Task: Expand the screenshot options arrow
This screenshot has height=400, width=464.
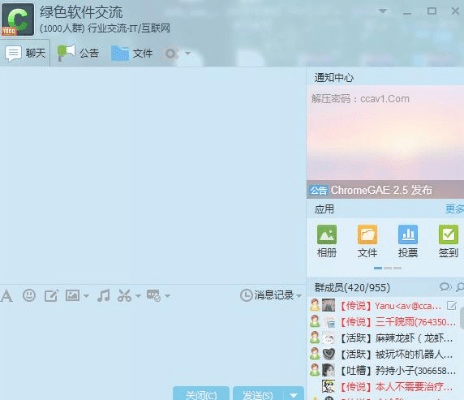Action: pyautogui.click(x=138, y=296)
